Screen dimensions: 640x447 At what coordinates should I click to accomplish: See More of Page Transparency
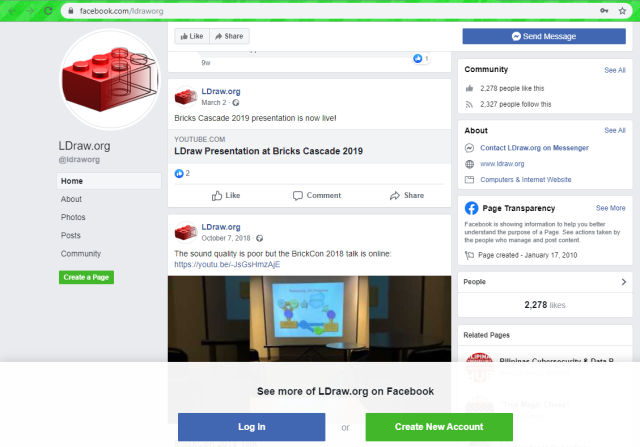610,208
